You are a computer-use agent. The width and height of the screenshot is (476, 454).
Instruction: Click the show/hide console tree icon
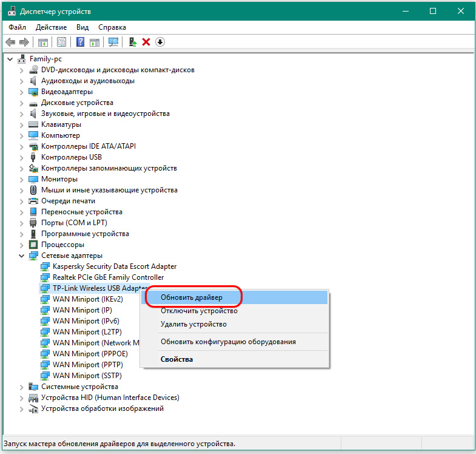tap(43, 42)
